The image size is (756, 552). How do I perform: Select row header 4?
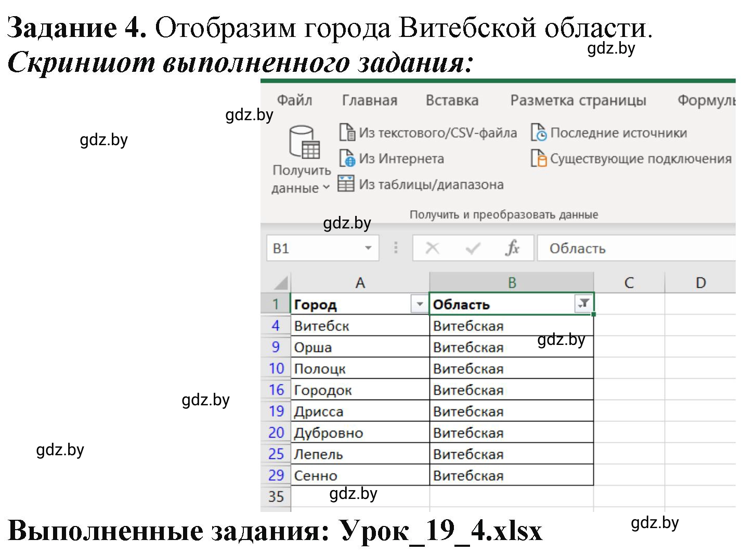tap(276, 326)
